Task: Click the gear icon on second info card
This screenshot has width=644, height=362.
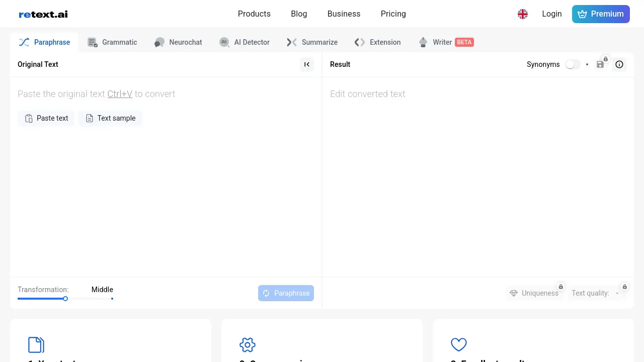Action: (x=248, y=345)
